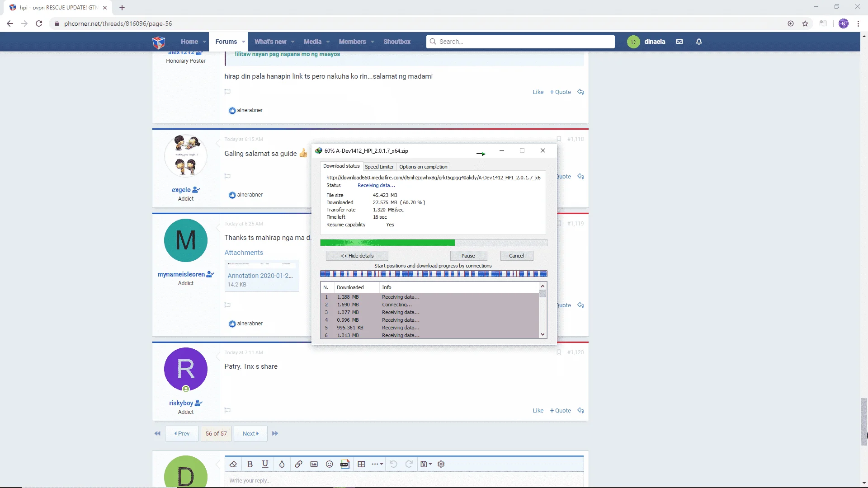Expand the Media menu arrow

[328, 42]
